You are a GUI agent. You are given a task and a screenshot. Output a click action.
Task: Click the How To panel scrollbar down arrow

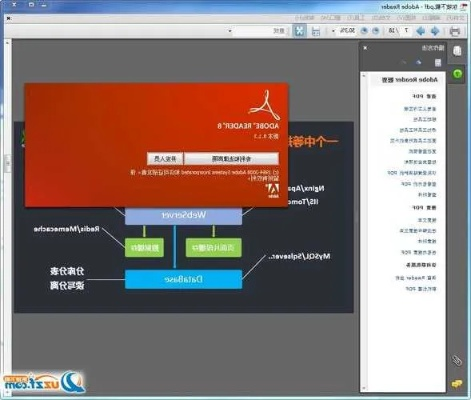pyautogui.click(x=364, y=388)
